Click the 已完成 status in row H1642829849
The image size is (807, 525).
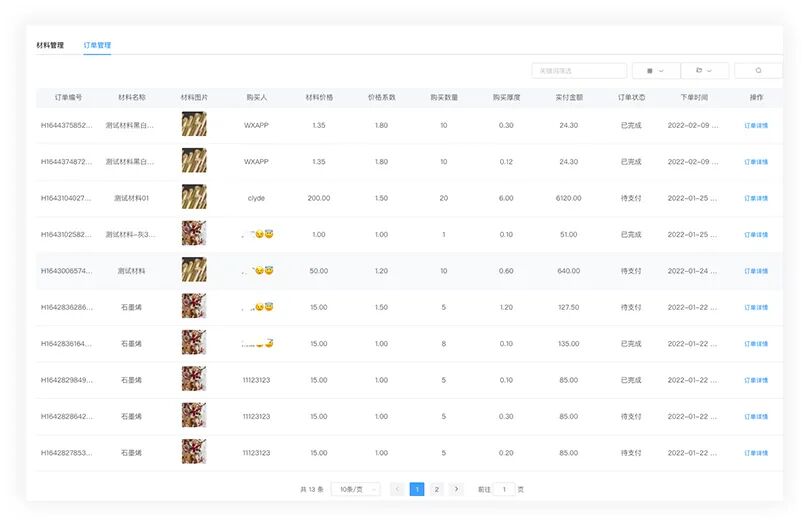click(x=631, y=380)
